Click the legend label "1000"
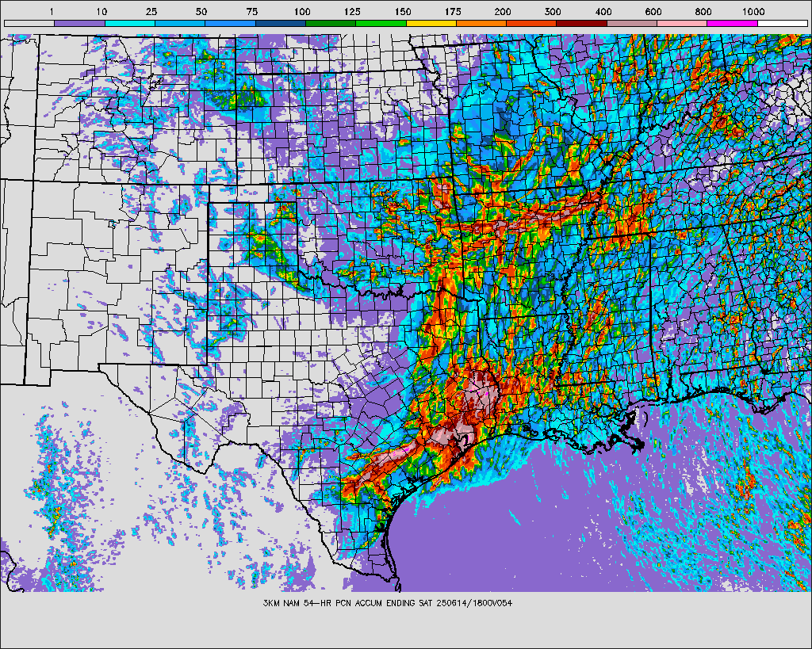Viewport: 812px width, 649px height. click(x=753, y=11)
